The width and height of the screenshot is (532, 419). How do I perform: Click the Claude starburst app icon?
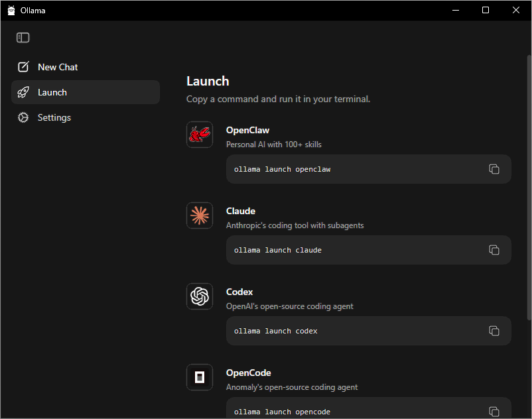[x=200, y=215]
